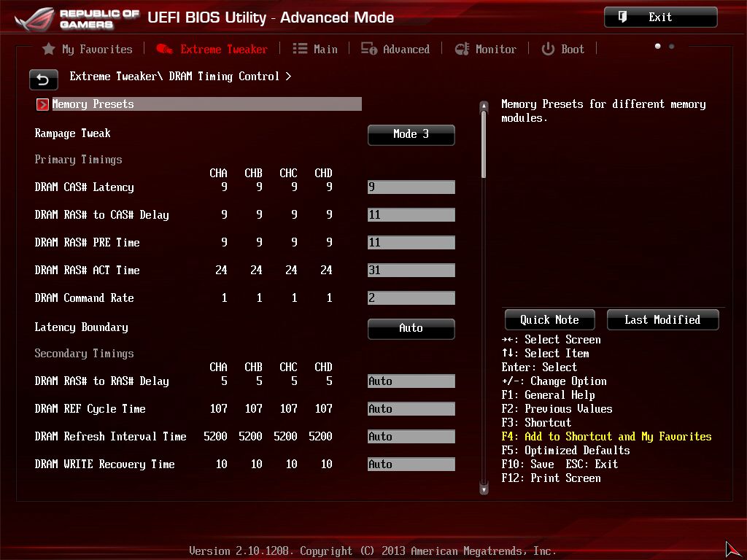Click the DRAM REF Cycle Time field
Viewport: 747px width, 560px height.
[411, 408]
